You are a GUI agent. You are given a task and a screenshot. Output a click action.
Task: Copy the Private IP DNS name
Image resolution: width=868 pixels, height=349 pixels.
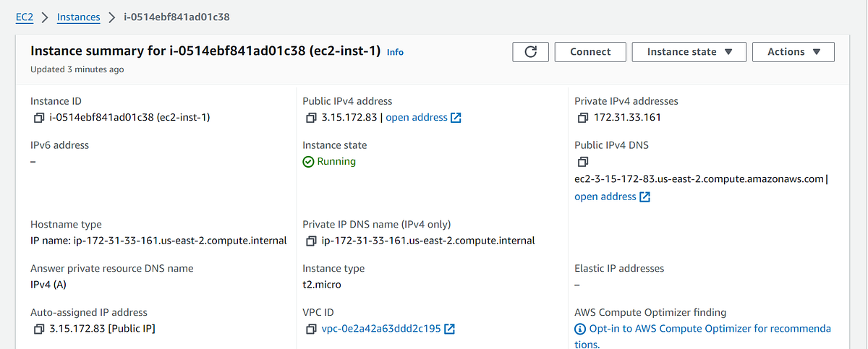(311, 241)
